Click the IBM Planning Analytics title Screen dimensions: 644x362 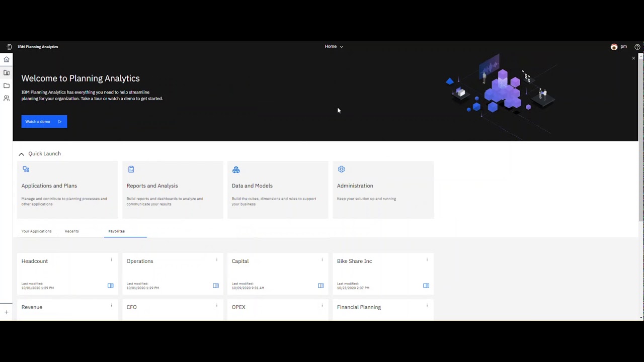coord(38,47)
